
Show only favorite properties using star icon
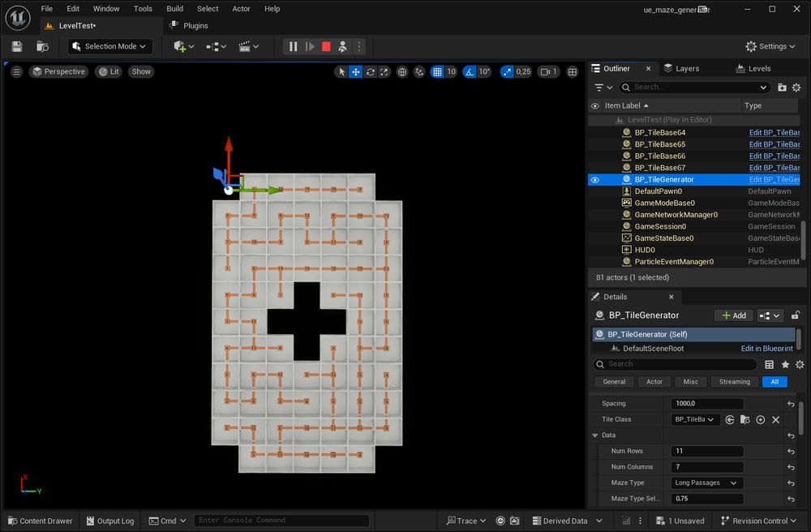pyautogui.click(x=785, y=365)
